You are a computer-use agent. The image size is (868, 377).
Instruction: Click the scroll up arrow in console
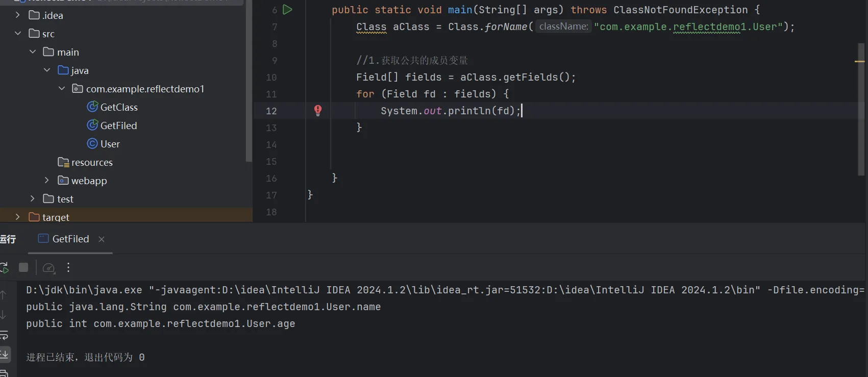coord(4,295)
